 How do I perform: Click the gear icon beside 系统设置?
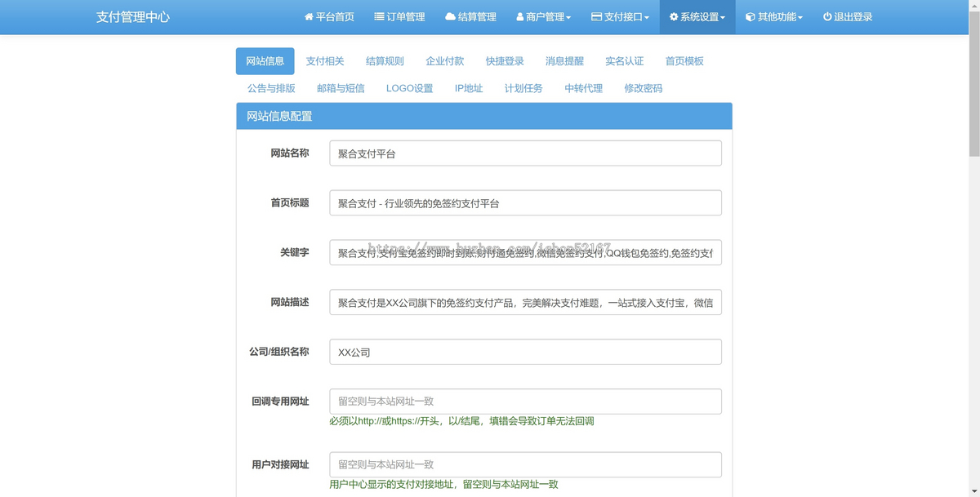click(x=674, y=16)
